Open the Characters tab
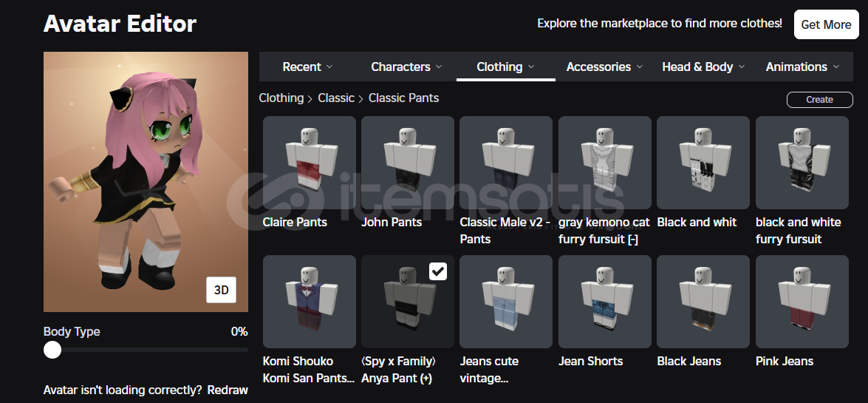868x403 pixels. tap(407, 67)
